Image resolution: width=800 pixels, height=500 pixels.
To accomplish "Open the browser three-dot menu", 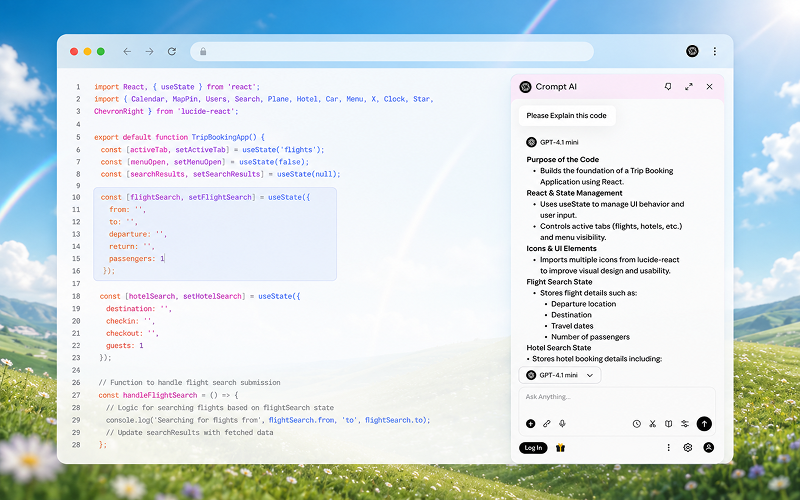I will (715, 51).
